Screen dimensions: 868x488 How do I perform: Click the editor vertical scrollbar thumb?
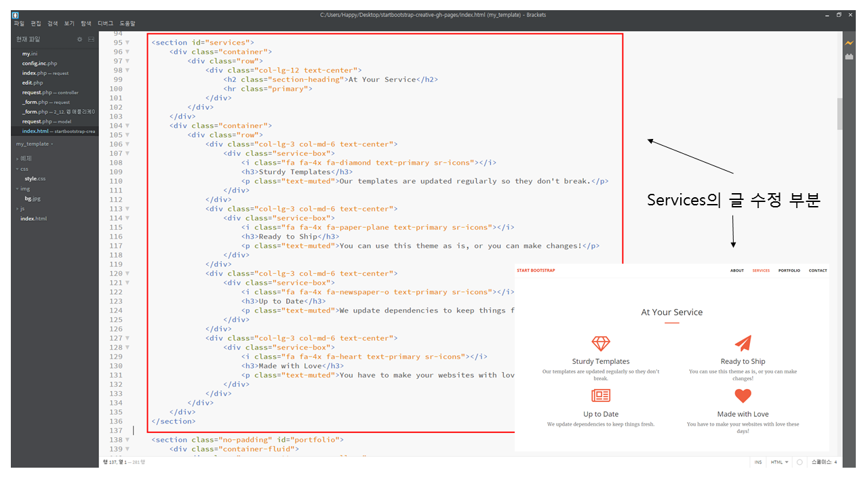coord(840,113)
